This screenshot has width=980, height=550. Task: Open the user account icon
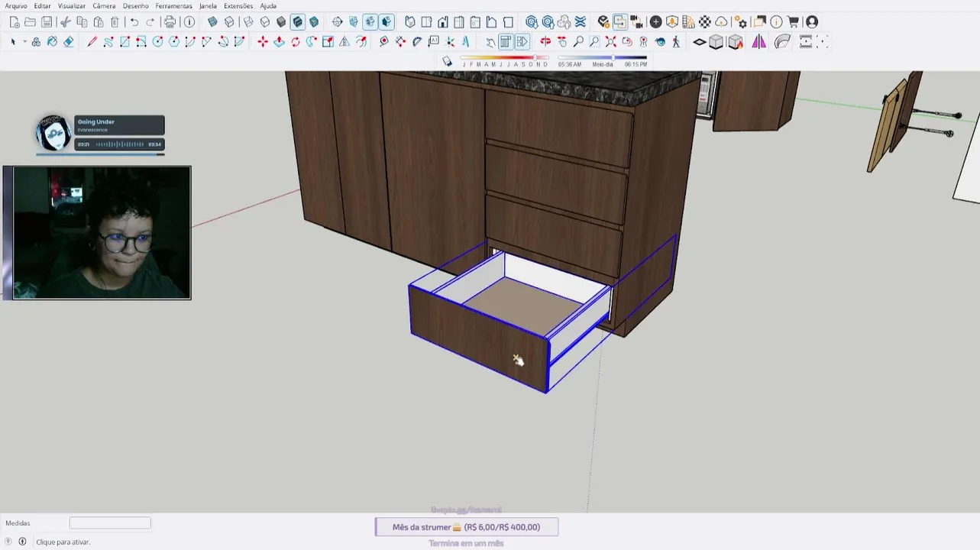(812, 22)
